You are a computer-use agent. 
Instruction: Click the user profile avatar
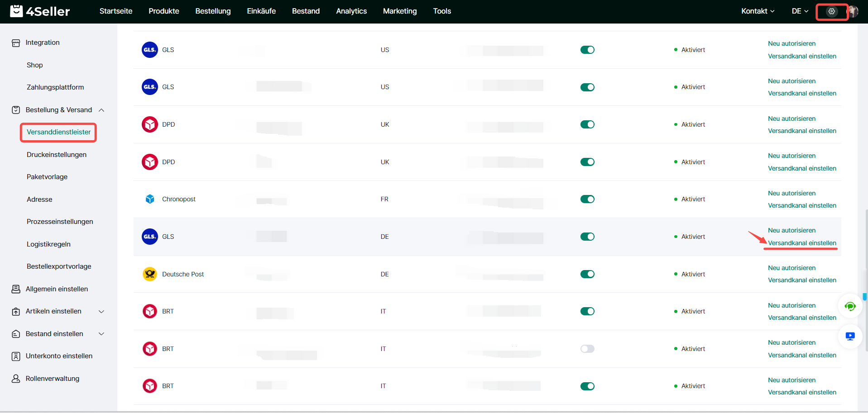tap(853, 11)
